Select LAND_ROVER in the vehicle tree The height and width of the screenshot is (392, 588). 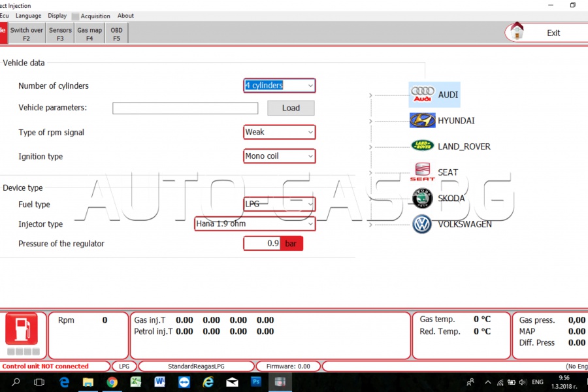pyautogui.click(x=464, y=146)
